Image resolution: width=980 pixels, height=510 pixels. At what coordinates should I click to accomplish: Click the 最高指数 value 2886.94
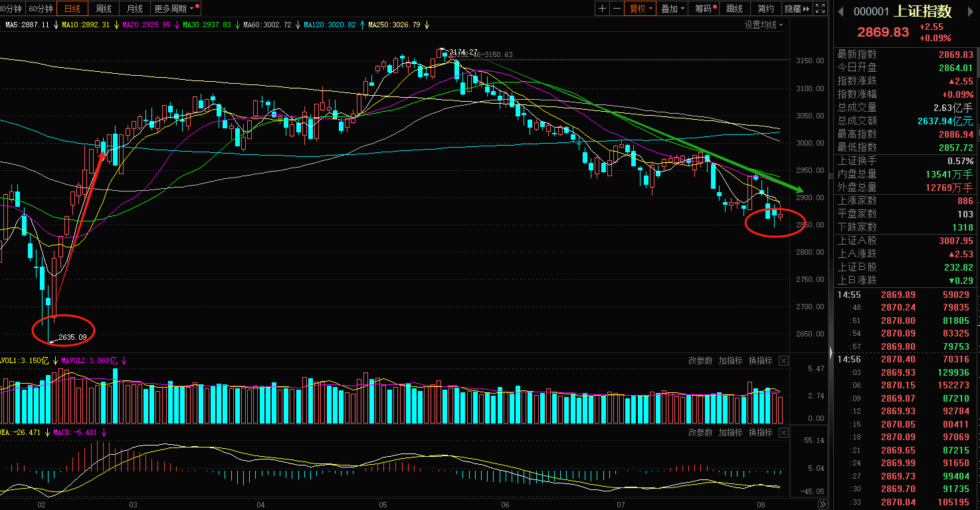pos(955,134)
